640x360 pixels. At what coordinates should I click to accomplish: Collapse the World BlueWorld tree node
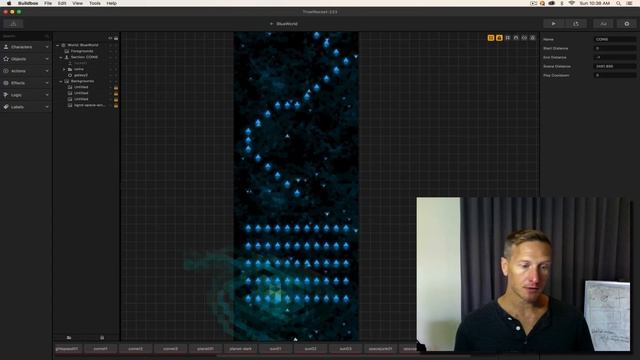tap(58, 45)
